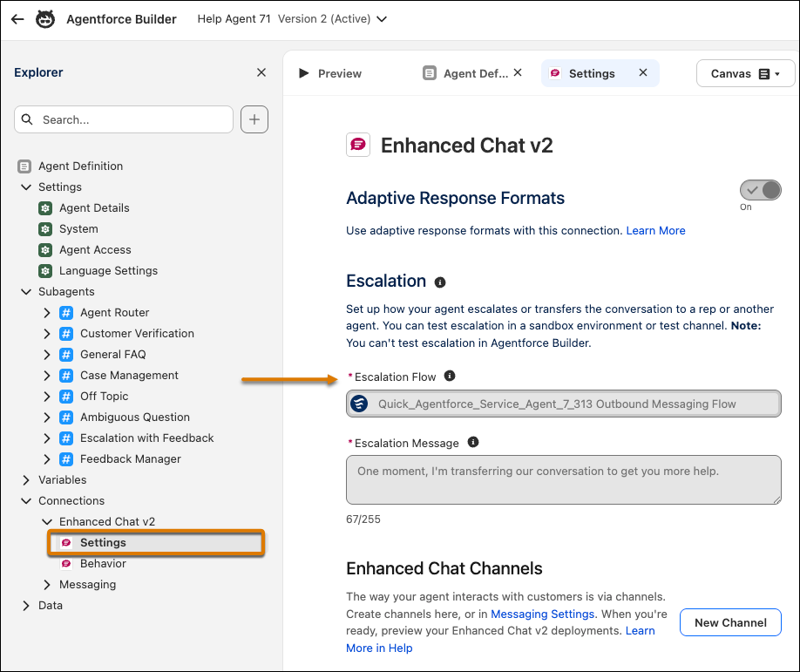The height and width of the screenshot is (672, 800).
Task: Select the Agent Definition document icon in Explorer
Action: [x=24, y=166]
